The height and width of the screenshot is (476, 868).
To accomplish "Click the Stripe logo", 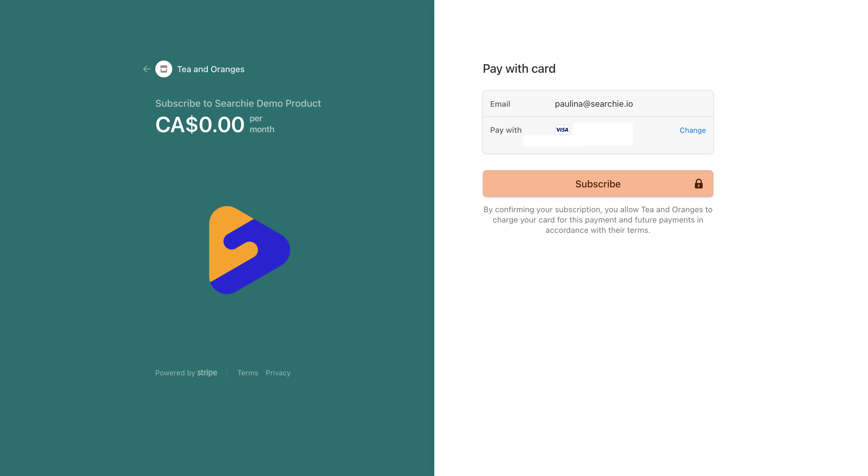I will tap(207, 373).
